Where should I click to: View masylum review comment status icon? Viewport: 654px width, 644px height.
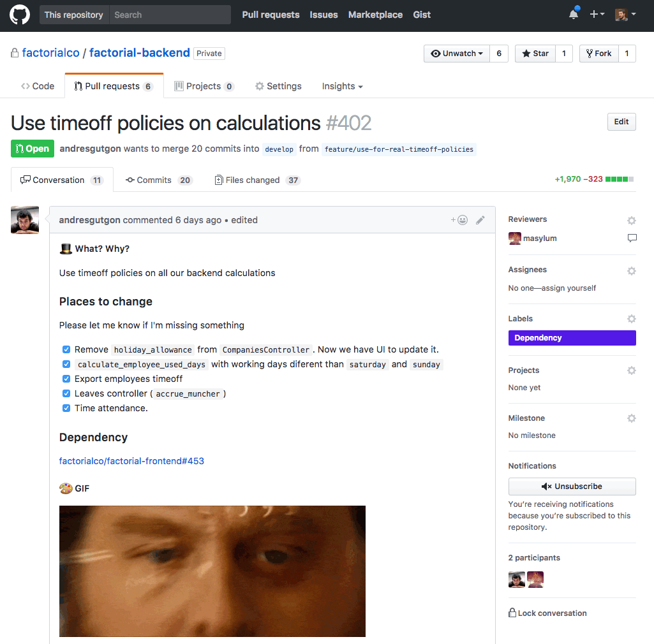tap(632, 238)
